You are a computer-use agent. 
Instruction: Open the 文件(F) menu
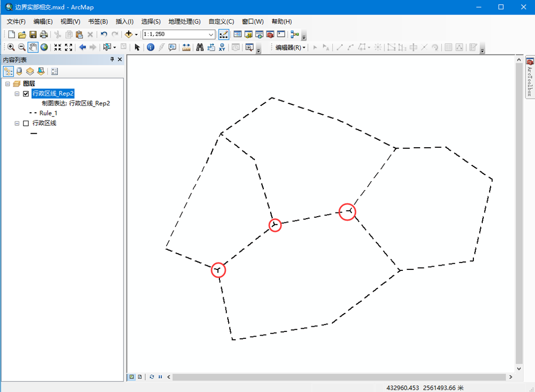pos(16,21)
